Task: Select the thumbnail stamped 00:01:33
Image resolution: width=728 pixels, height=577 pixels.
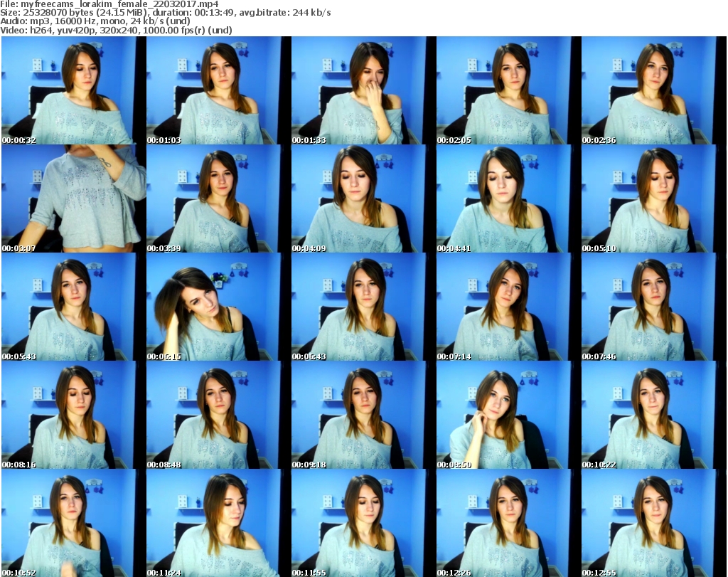Action: pos(363,90)
